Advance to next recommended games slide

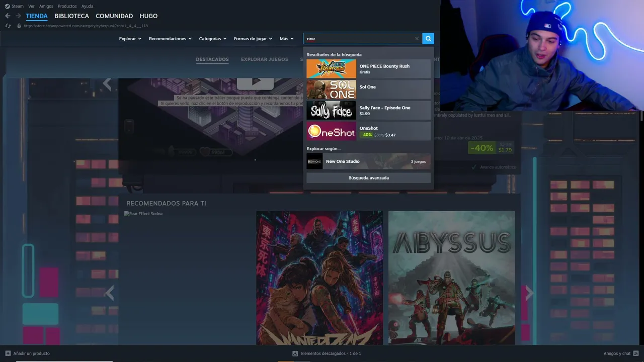click(x=529, y=293)
